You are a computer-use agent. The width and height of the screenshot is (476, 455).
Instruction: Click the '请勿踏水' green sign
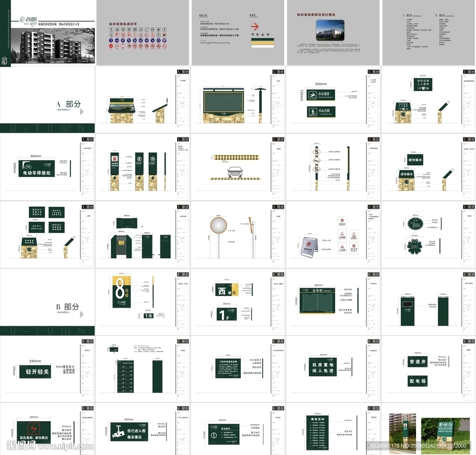point(415,160)
